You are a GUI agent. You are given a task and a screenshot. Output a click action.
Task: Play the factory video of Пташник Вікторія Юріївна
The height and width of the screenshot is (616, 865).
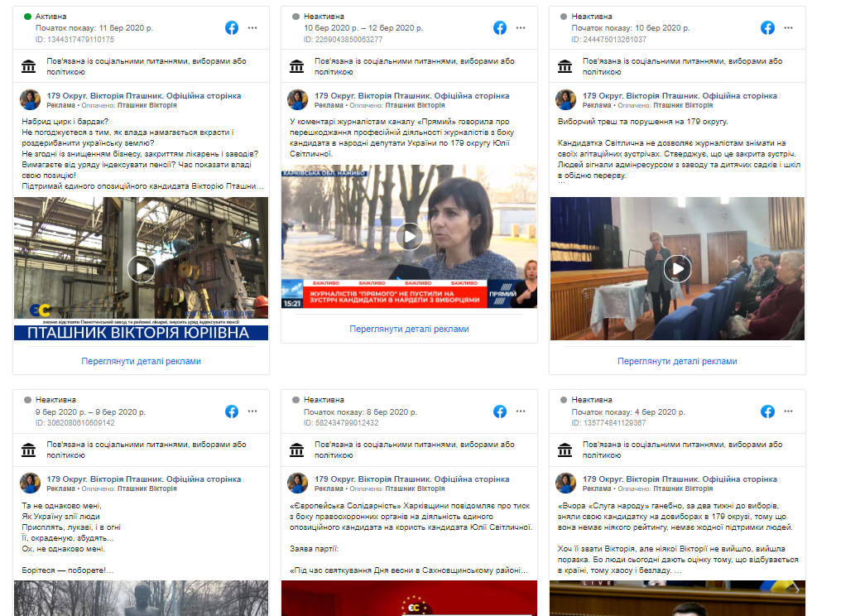point(141,268)
